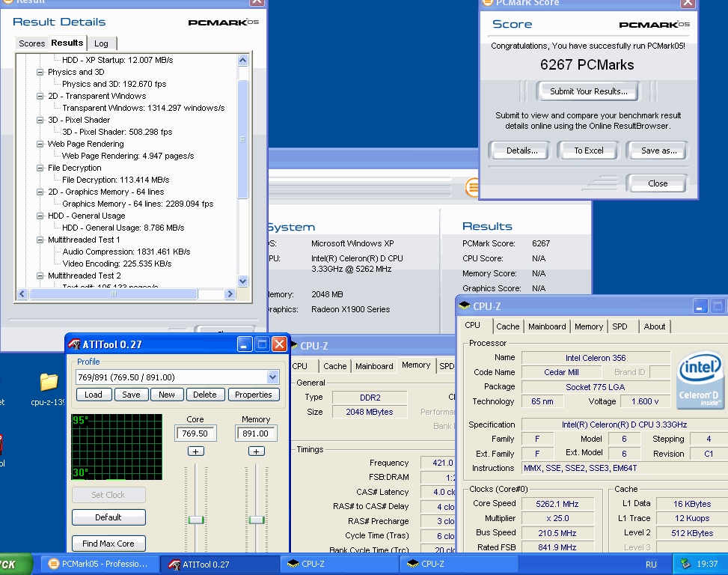Minimize the ATITool window
This screenshot has height=575, width=728.
tap(245, 344)
